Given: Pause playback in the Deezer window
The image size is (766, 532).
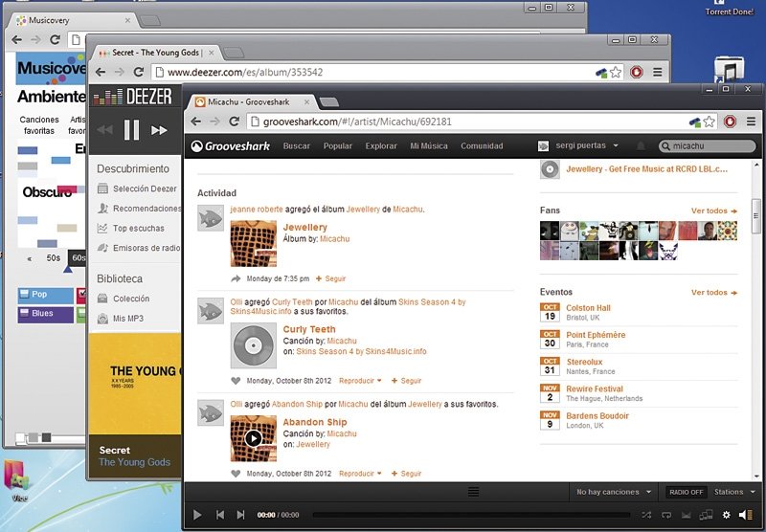Looking at the screenshot, I should [x=131, y=130].
